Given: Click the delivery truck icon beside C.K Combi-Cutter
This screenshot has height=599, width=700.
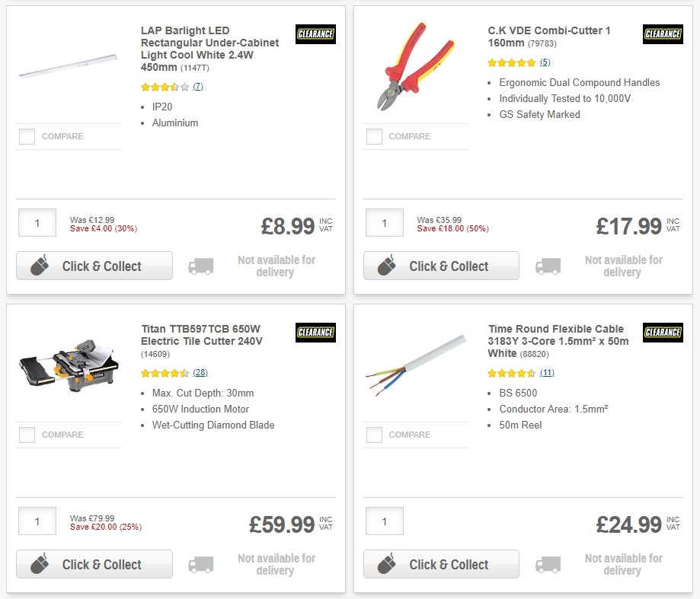Looking at the screenshot, I should point(549,266).
